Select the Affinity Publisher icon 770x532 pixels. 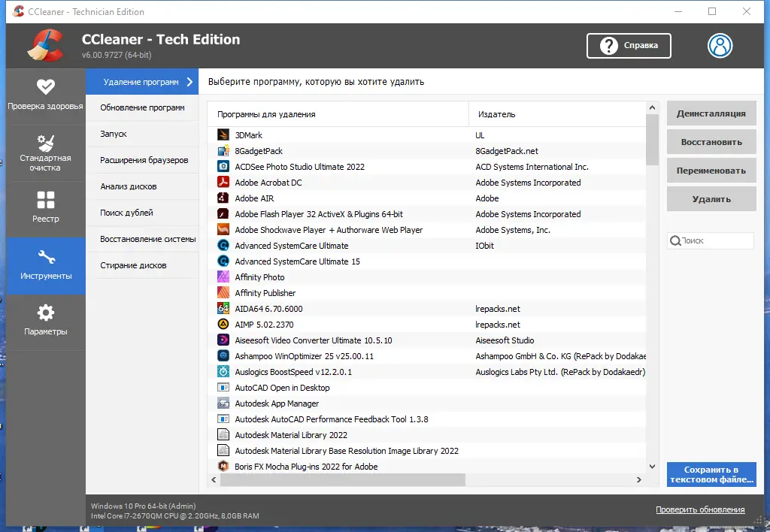[x=223, y=292]
